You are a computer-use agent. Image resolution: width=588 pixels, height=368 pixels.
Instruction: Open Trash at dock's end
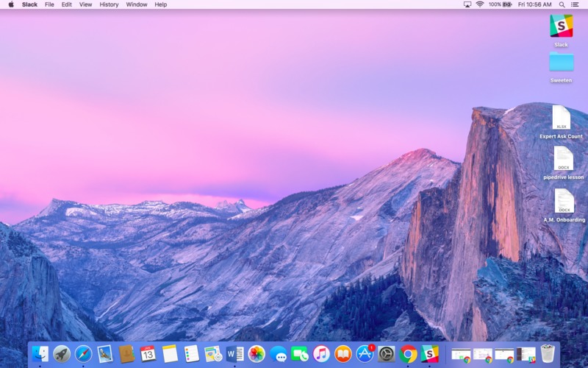point(548,354)
